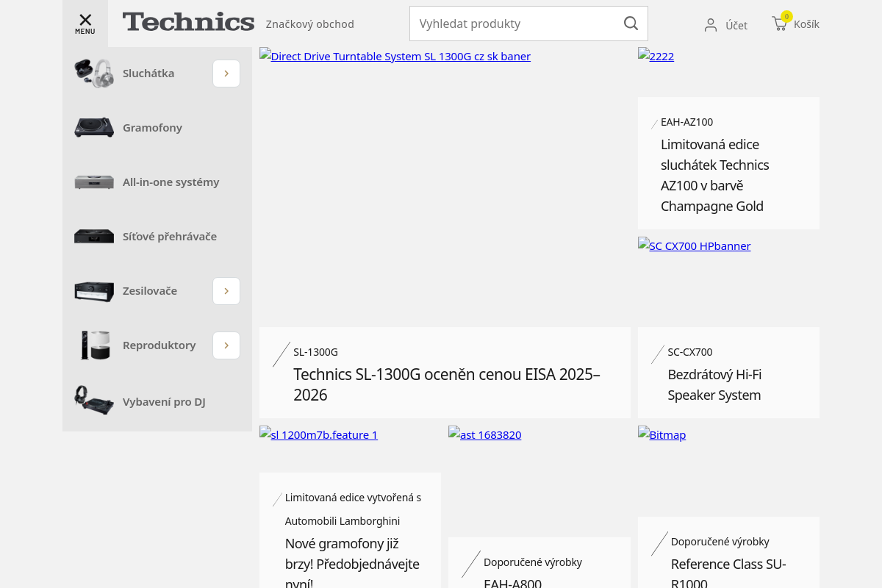Open the Champagne Gold AZ100 headline

click(x=715, y=175)
